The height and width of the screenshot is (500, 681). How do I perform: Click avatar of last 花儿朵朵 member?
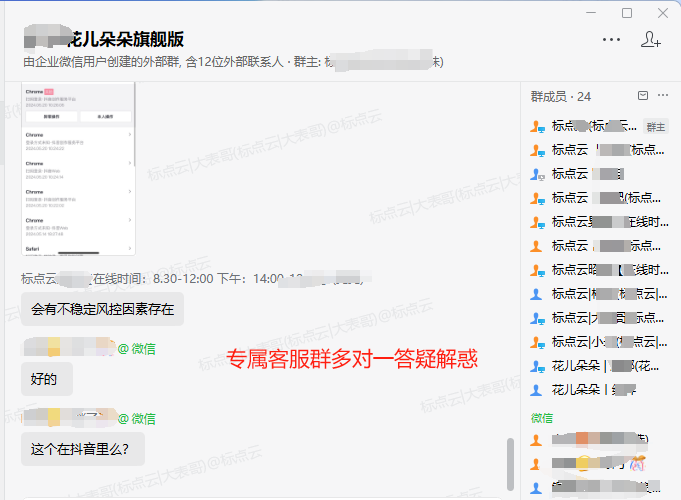coord(536,390)
